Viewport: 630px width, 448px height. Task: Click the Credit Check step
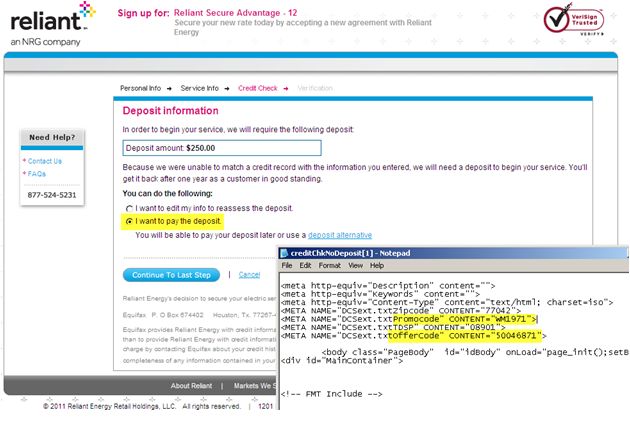(x=258, y=88)
